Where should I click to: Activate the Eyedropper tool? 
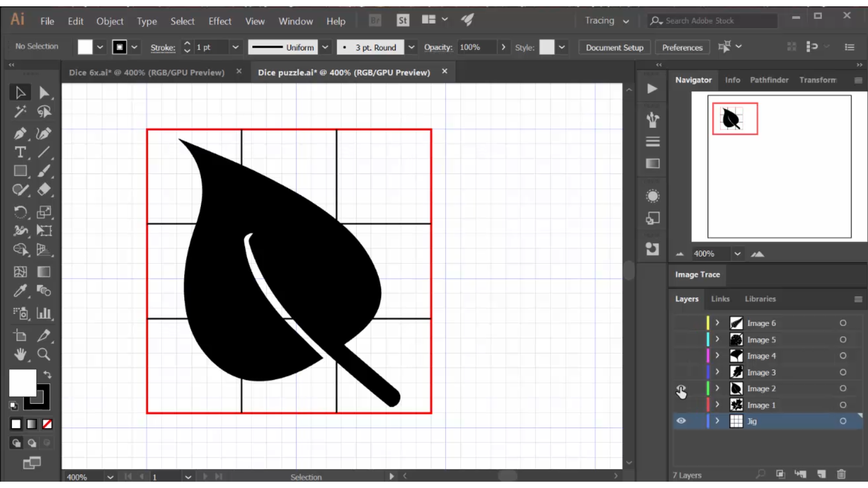coord(20,291)
